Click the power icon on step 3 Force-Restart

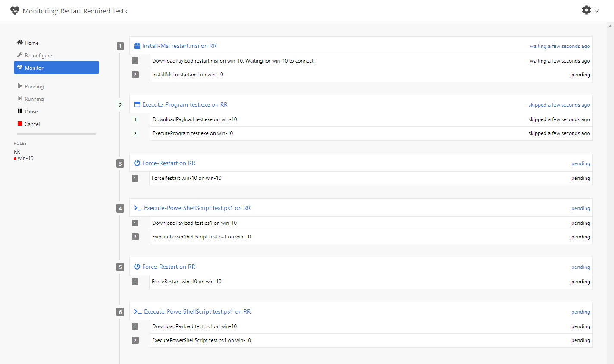[137, 163]
